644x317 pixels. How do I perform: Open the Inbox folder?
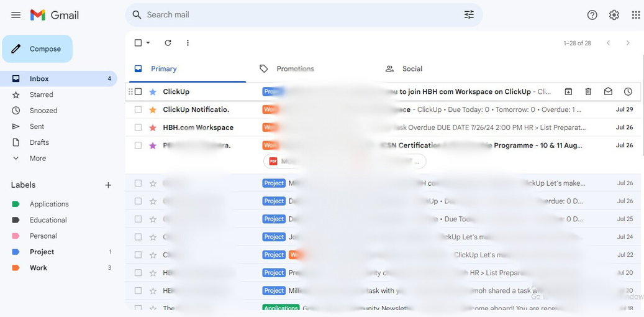pyautogui.click(x=58, y=78)
